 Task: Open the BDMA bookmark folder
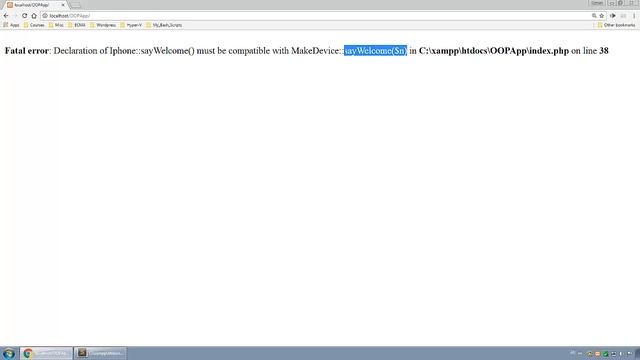[77, 25]
